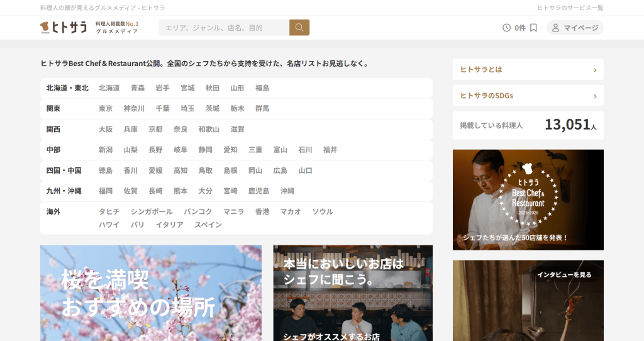Expand the ヒトサラのSDGs chevron
The image size is (644, 341).
(x=594, y=96)
